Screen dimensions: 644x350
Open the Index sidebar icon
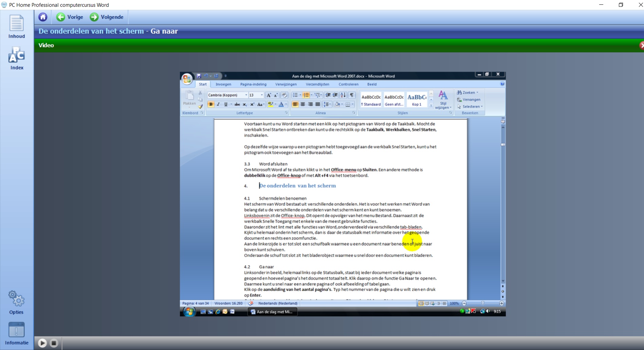coord(17,58)
